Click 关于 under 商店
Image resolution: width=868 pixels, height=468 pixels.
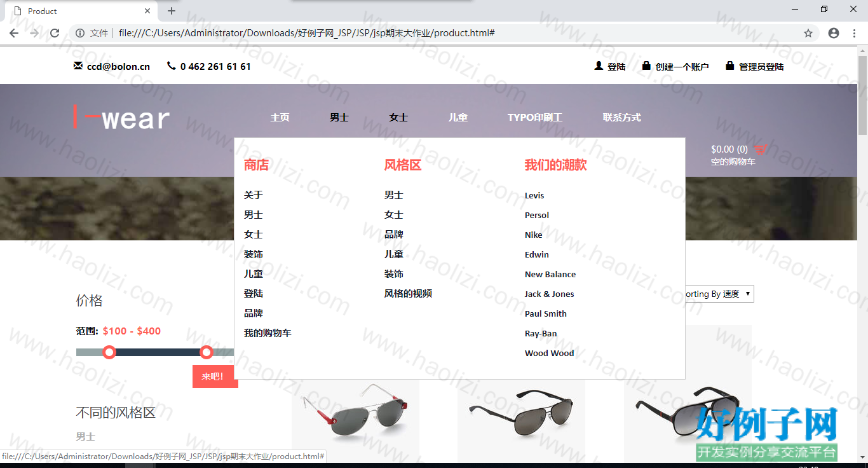[254, 195]
